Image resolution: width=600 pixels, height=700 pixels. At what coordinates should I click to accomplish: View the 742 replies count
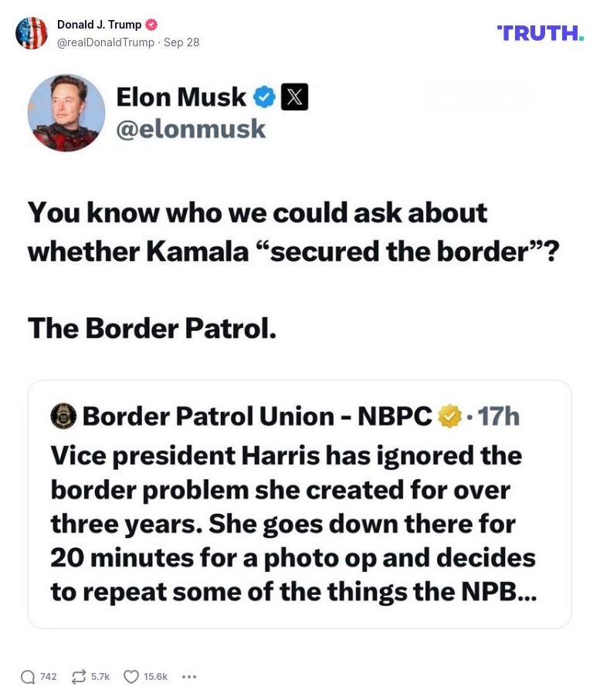click(x=48, y=676)
